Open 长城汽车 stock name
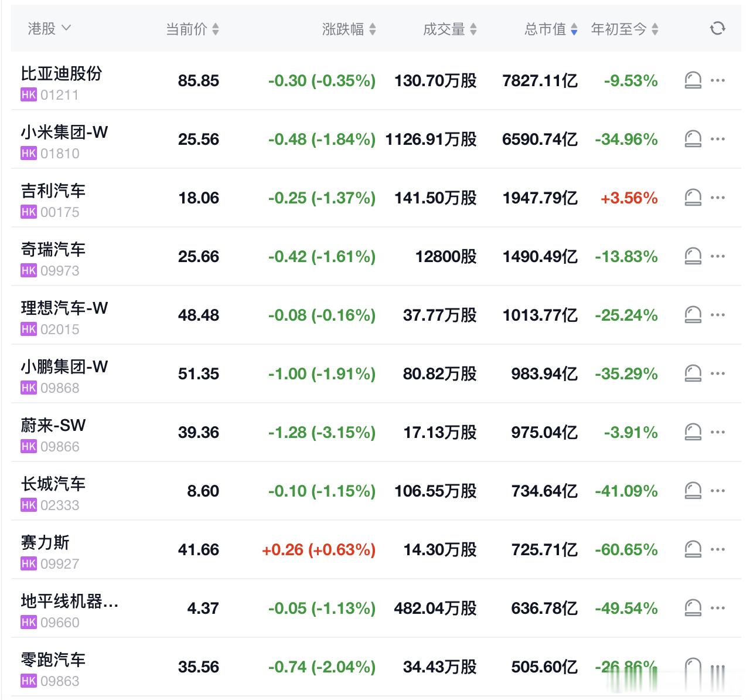Viewport: 750px width, 700px height. 53,484
